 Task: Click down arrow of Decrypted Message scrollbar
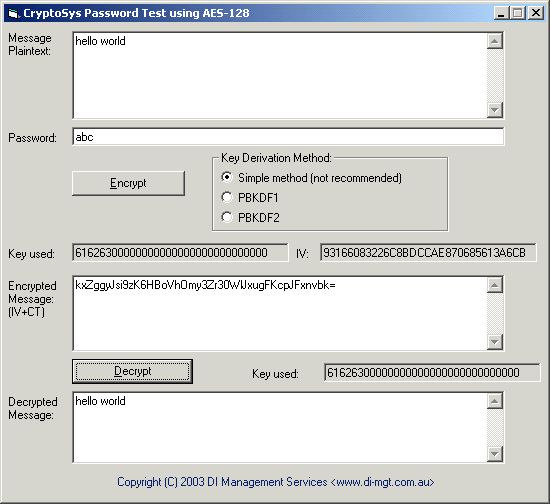point(495,454)
